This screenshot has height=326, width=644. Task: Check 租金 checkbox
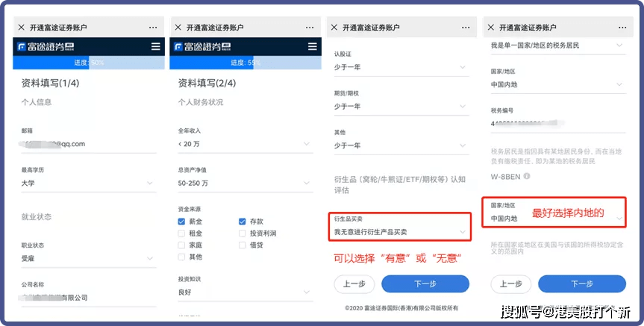(181, 233)
